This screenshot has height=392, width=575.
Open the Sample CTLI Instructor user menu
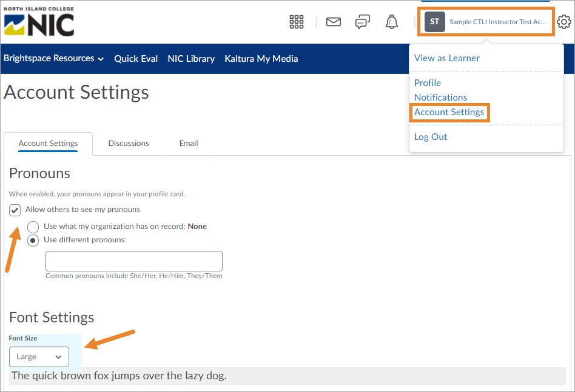coord(497,22)
